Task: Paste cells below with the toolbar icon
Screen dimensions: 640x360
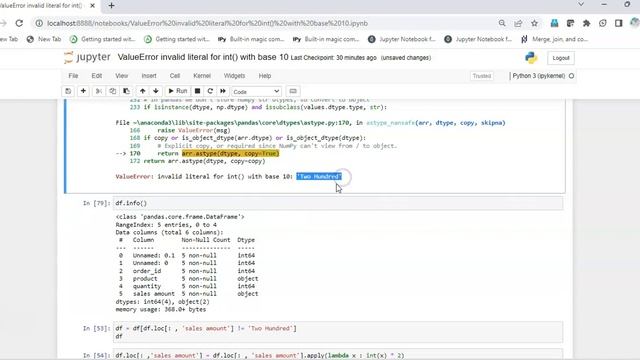Action: [127, 91]
